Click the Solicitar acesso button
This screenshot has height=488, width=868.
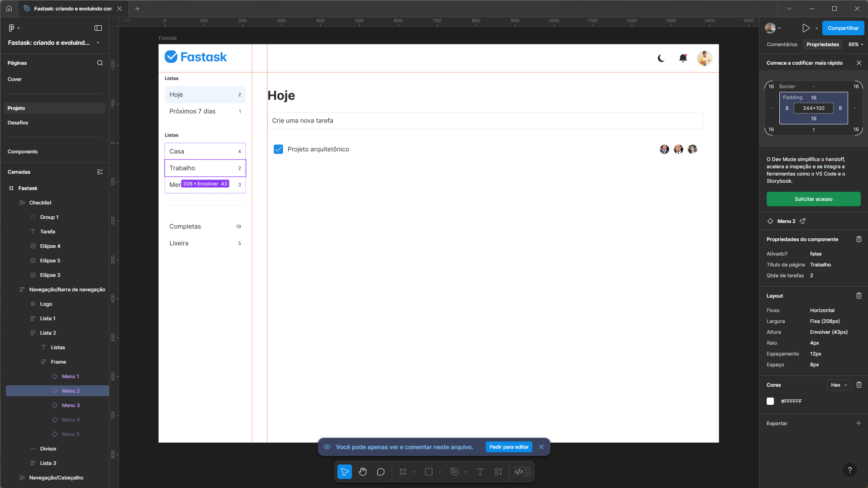pyautogui.click(x=813, y=199)
